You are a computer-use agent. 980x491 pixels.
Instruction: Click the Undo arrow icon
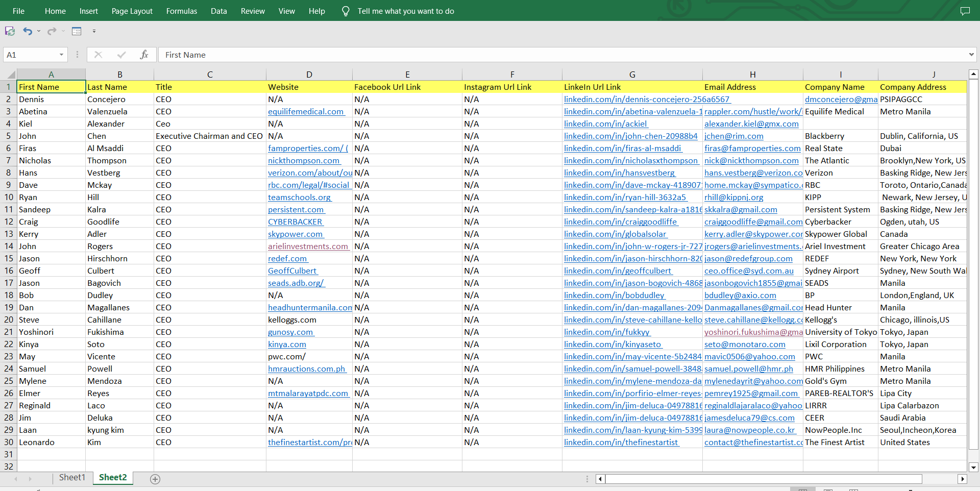point(28,31)
